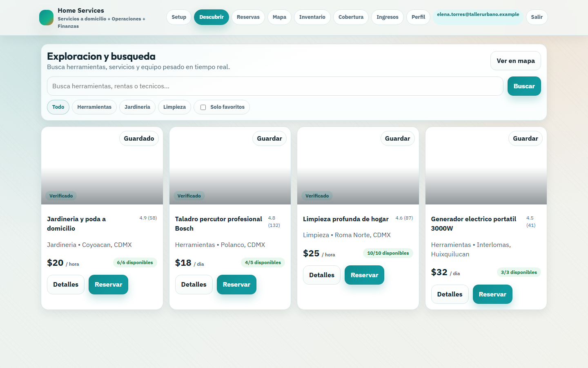Click the Exploracion y busqueda heading
The image size is (588, 368).
(x=101, y=56)
